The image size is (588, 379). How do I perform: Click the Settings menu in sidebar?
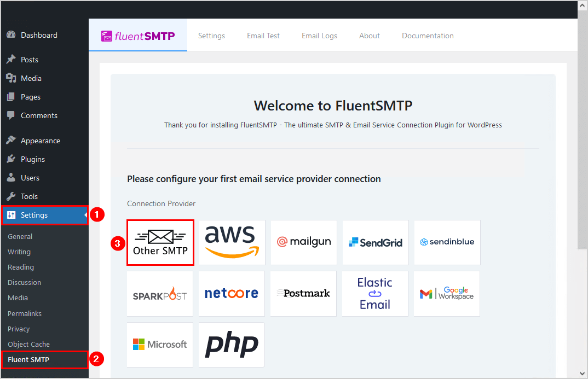(x=44, y=215)
